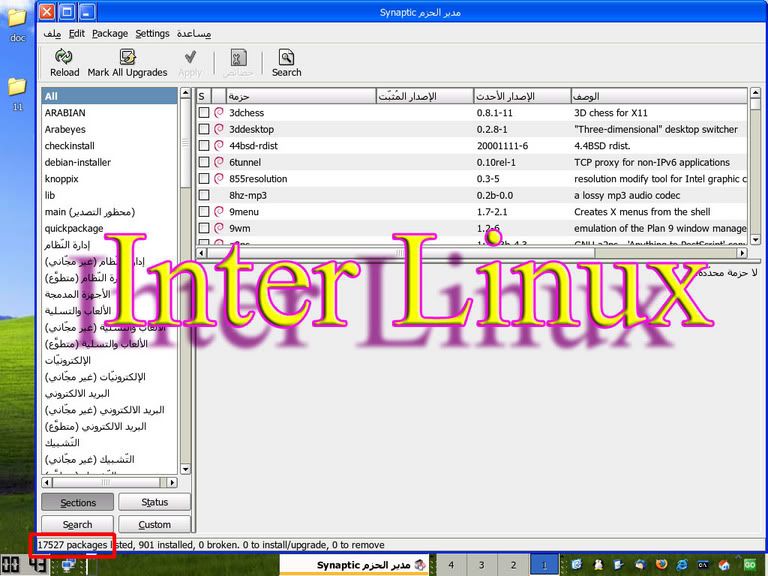Sort by الوصف description column header
Image resolution: width=768 pixels, height=576 pixels.
(659, 96)
